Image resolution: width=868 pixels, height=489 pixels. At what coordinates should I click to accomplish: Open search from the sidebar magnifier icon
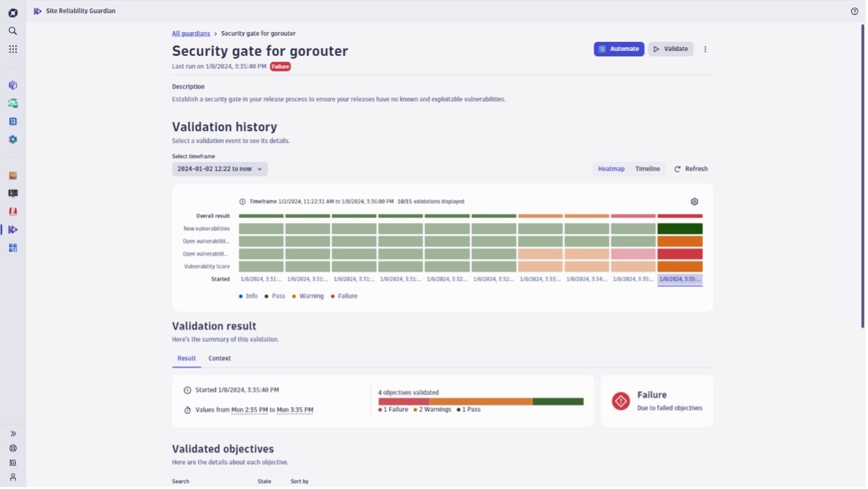point(13,31)
